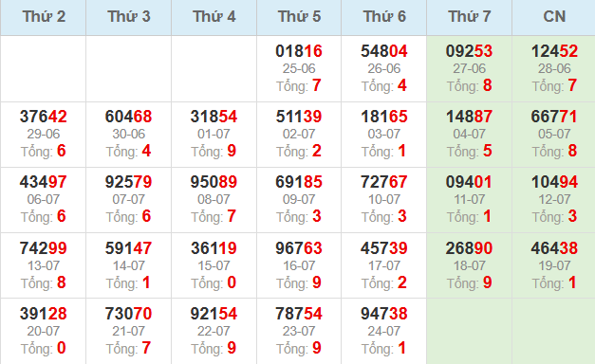Click the CN column header
Viewport: 595px width, 364px height.
pos(554,17)
